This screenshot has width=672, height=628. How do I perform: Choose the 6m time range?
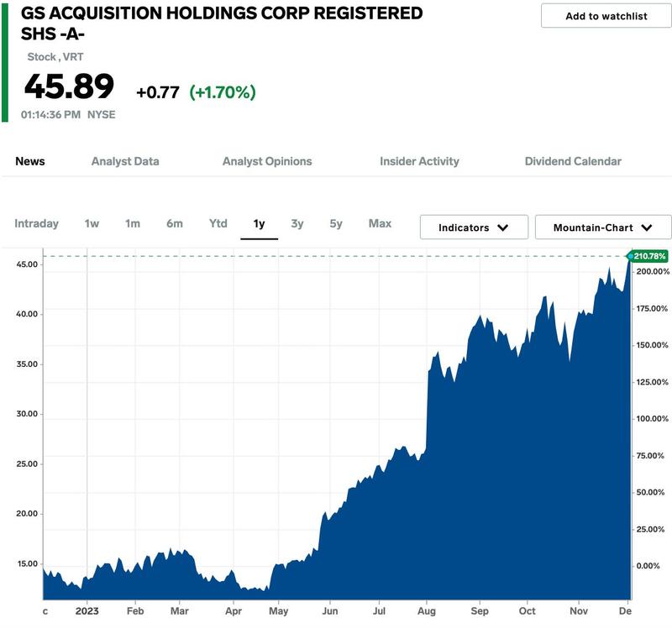(x=175, y=223)
